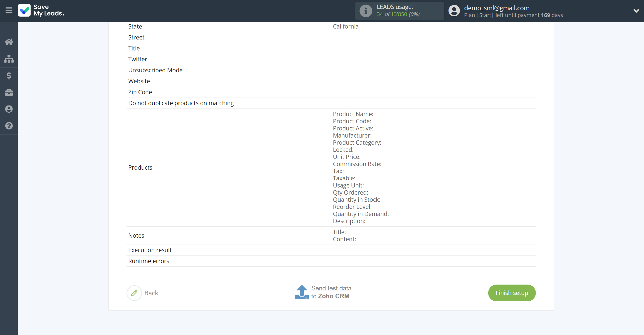The height and width of the screenshot is (335, 644).
Task: Click the Notes Title: field text
Action: [339, 232]
